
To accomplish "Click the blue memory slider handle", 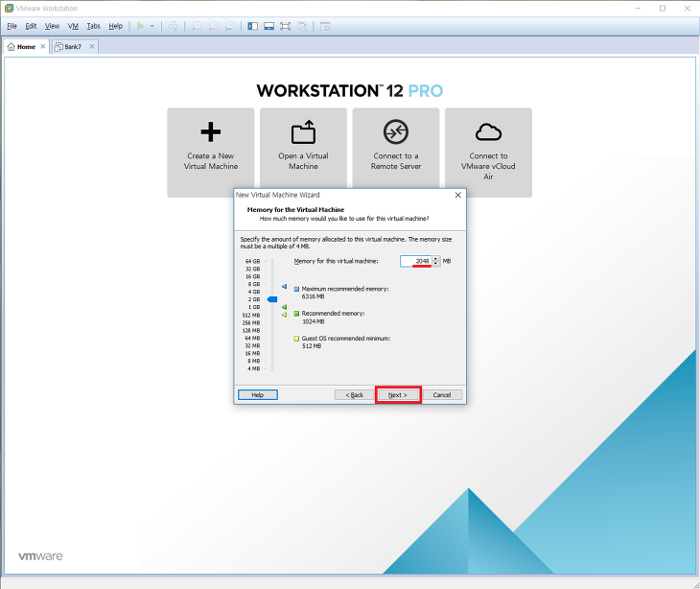I will [272, 299].
